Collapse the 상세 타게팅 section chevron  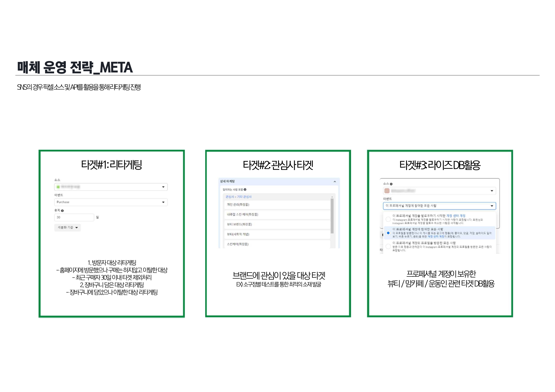pyautogui.click(x=335, y=182)
